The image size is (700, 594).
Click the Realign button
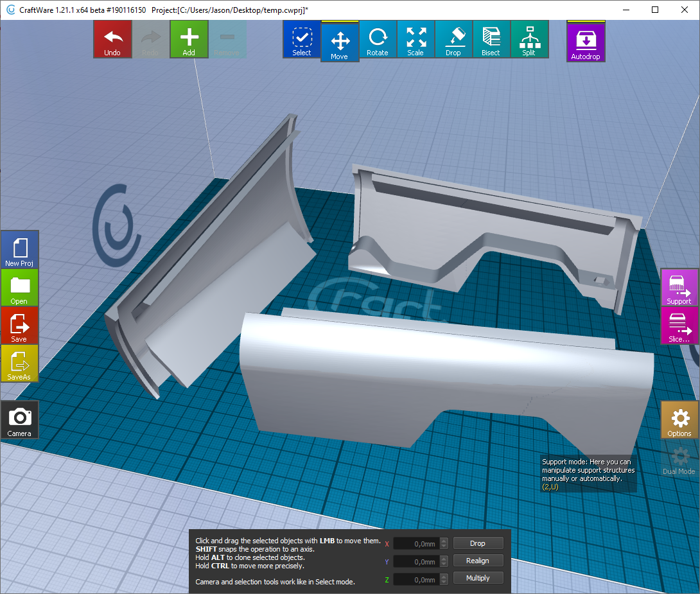pos(478,561)
